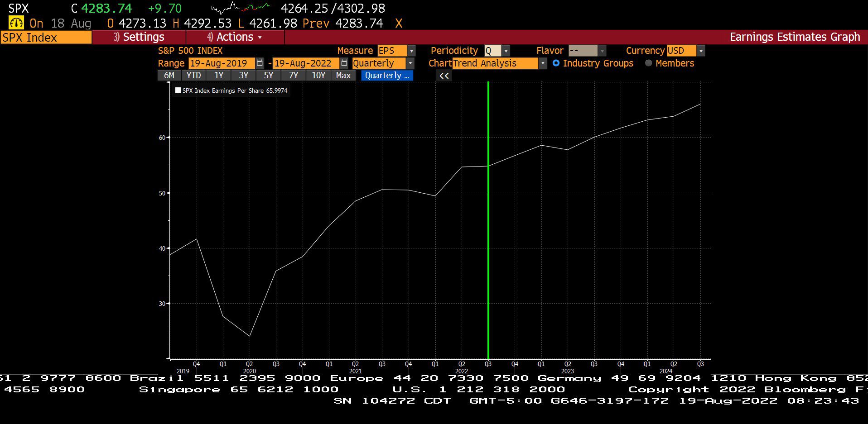This screenshot has height=424, width=868.
Task: Select the 10Y range tab
Action: coord(318,76)
